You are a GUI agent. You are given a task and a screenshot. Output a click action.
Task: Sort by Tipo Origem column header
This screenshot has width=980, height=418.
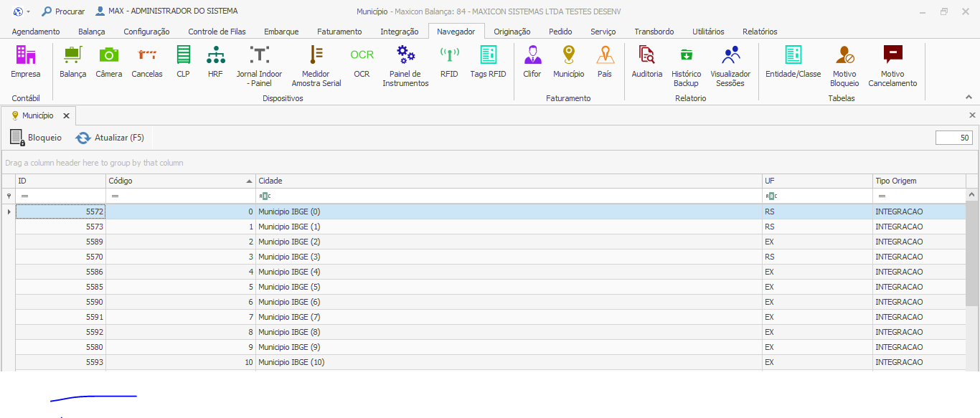coord(919,181)
